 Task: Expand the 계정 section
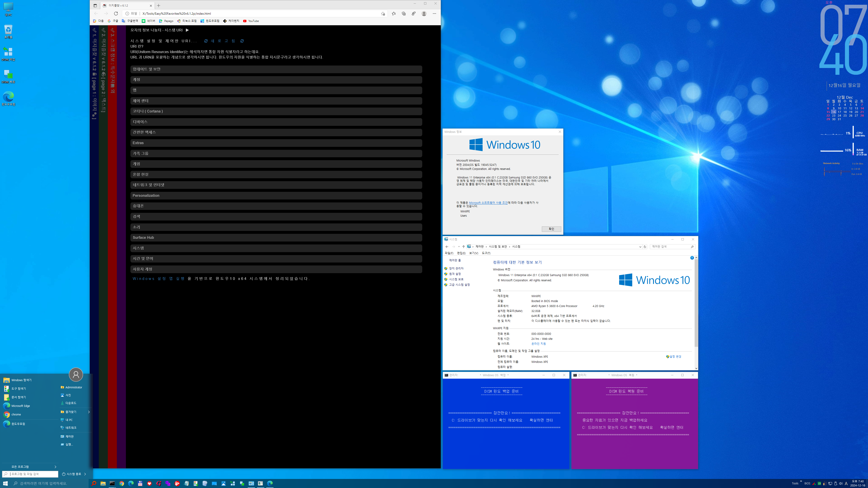[x=276, y=80]
